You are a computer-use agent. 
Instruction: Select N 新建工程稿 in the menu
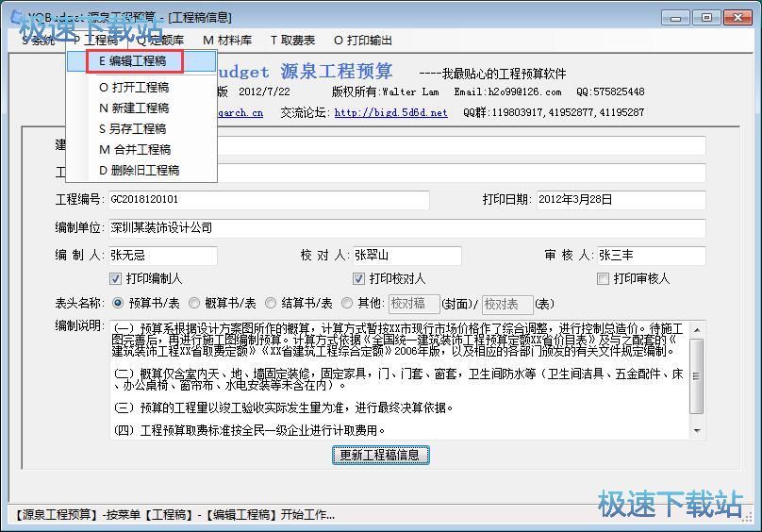click(x=133, y=108)
